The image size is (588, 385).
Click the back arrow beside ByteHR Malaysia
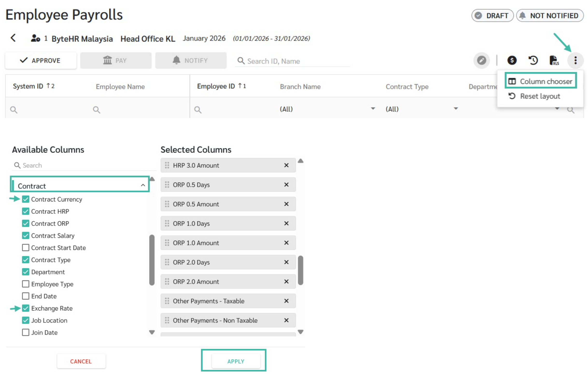[x=13, y=38]
